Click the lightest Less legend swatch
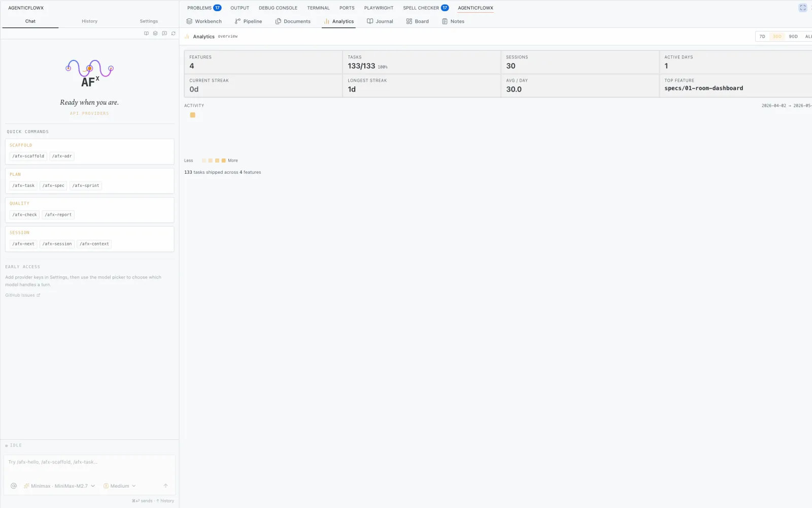 click(x=204, y=161)
